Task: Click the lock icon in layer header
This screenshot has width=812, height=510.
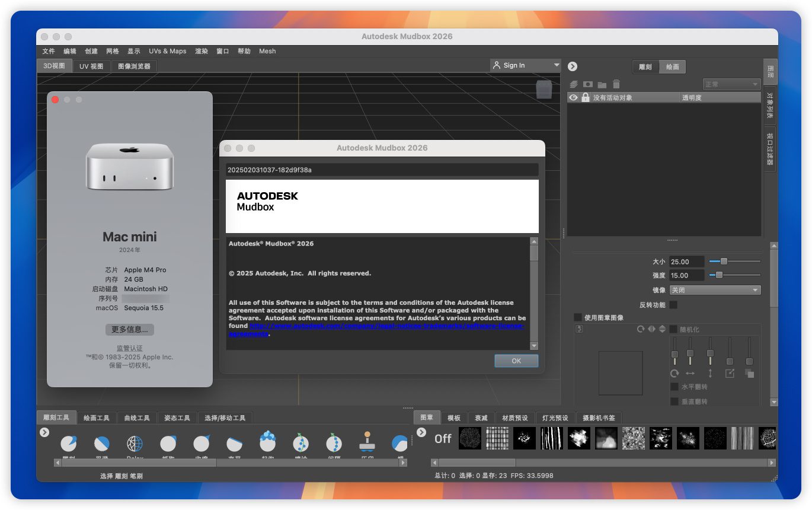Action: coord(586,97)
